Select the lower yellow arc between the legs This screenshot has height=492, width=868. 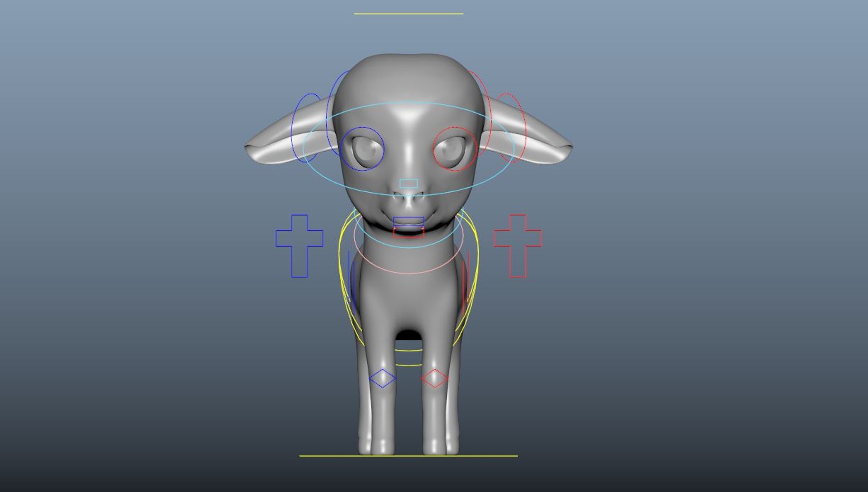(x=409, y=365)
